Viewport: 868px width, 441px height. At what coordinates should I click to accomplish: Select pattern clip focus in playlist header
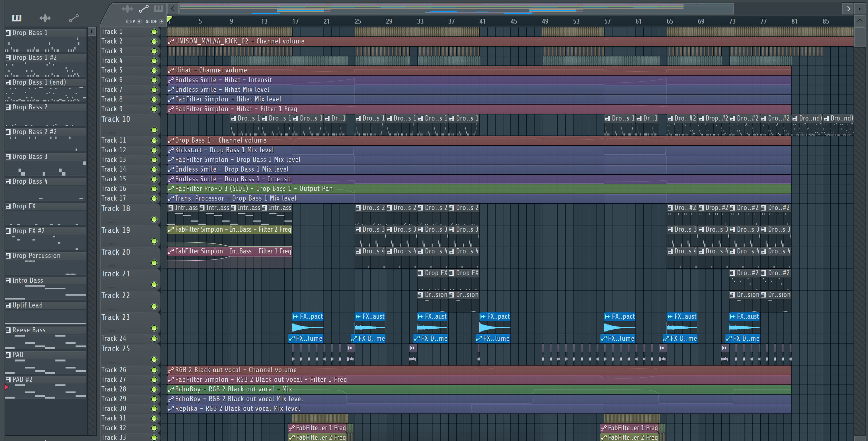coord(158,9)
